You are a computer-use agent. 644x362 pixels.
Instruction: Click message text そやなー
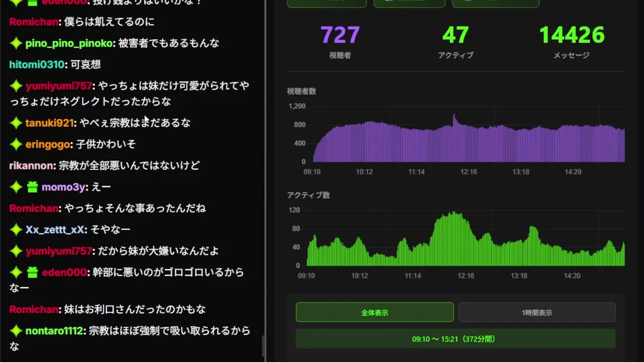click(110, 230)
